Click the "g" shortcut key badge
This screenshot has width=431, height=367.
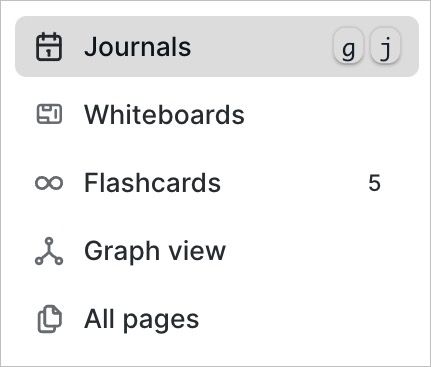point(348,46)
